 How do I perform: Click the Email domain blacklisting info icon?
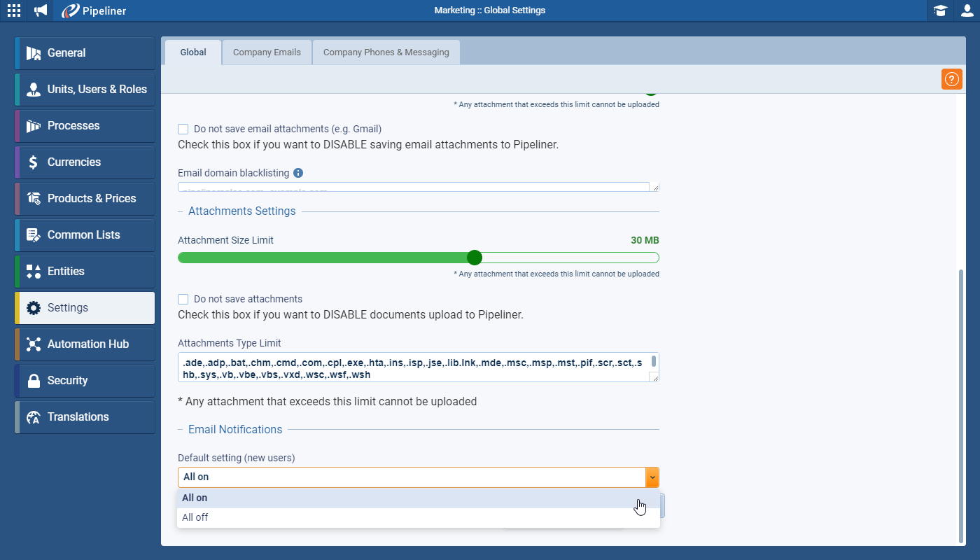(x=298, y=173)
